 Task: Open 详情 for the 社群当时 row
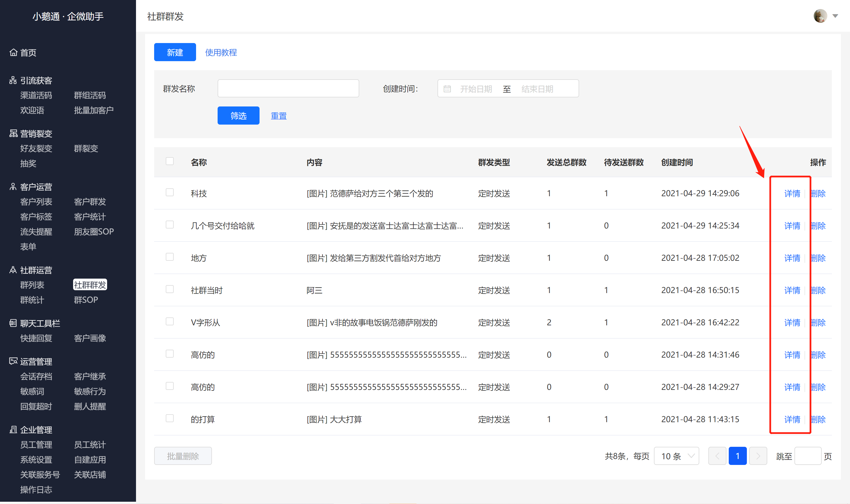792,290
